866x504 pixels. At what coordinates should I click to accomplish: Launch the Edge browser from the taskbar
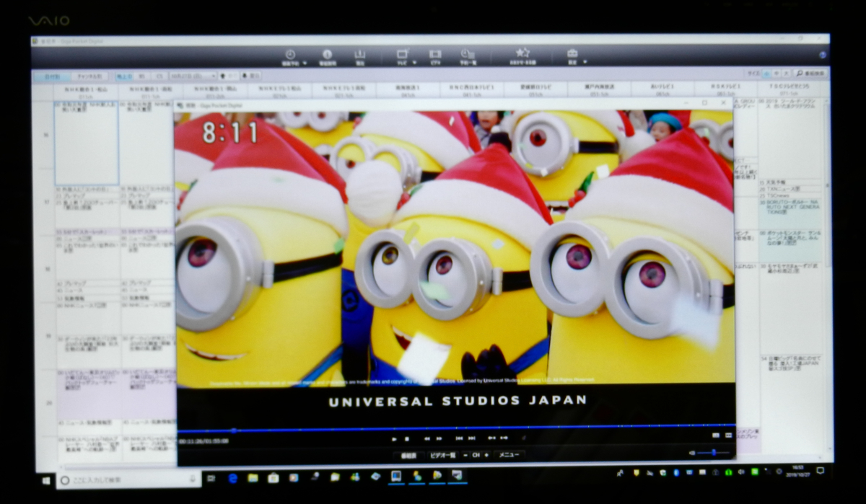pyautogui.click(x=233, y=478)
